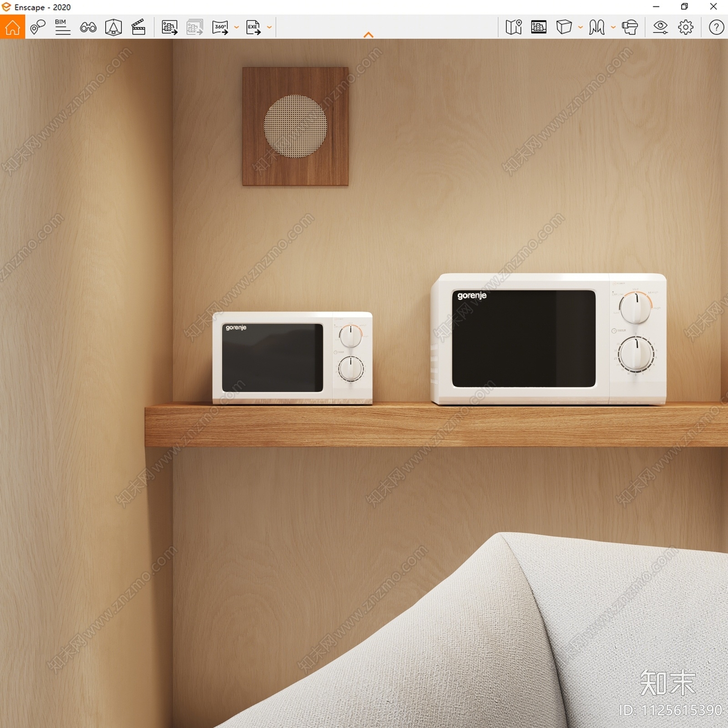Restore down the Enscape window
Image resolution: width=728 pixels, height=728 pixels.
tap(684, 7)
